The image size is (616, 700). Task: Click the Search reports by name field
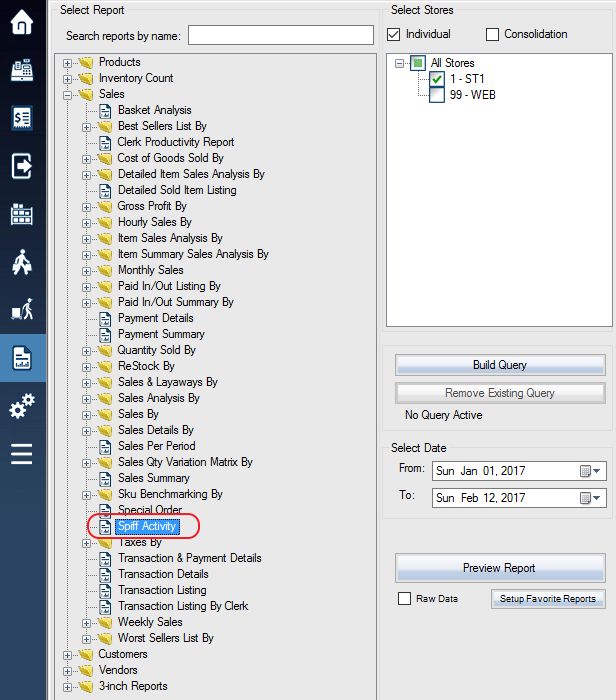(281, 35)
